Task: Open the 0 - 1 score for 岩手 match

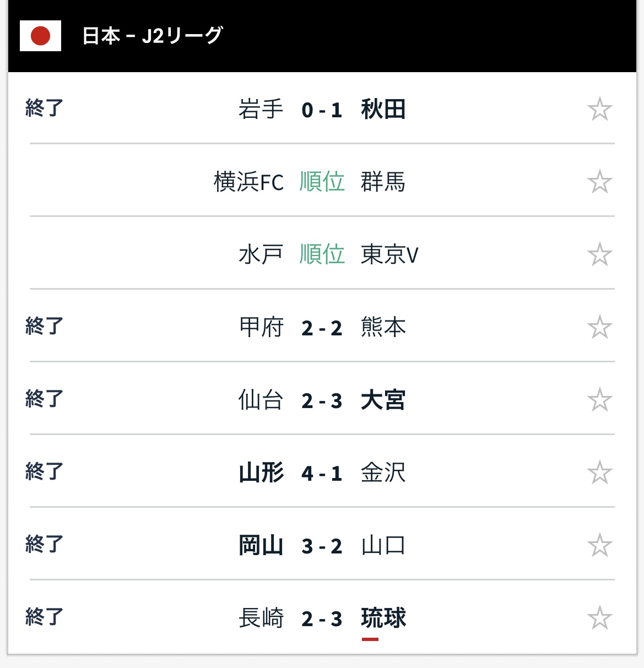Action: point(322,110)
